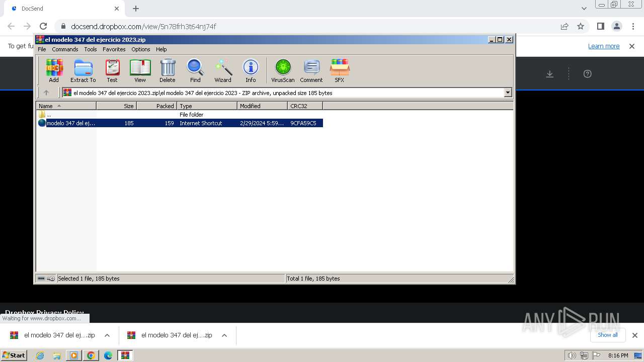Screen dimensions: 644x362
Task: Start VirusScan on the archive
Action: [283, 70]
